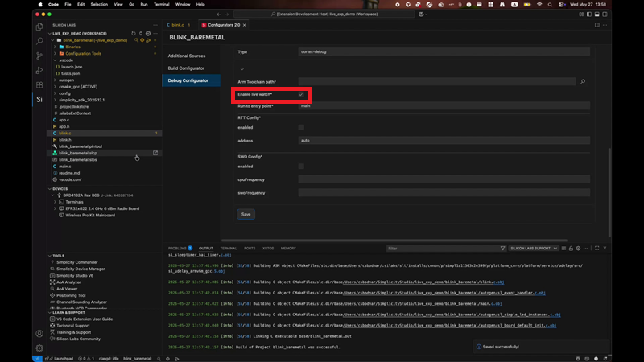Open VS Code Extension User Guide
The width and height of the screenshot is (644, 362).
(85, 319)
